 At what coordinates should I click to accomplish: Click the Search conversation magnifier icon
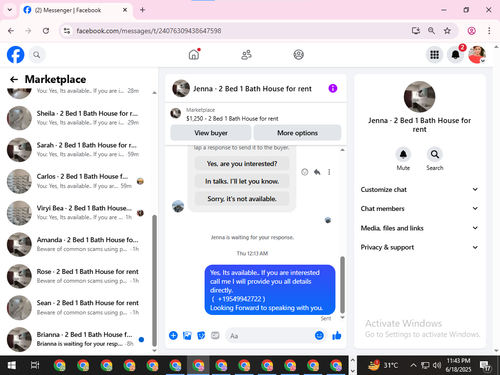tap(435, 154)
